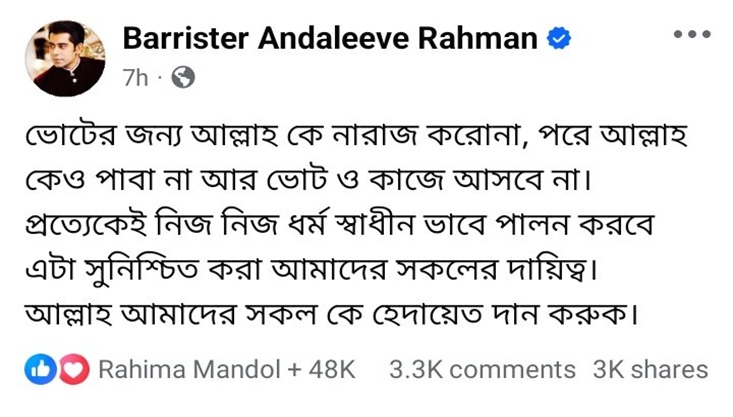733x417 pixels.
Task: Show the 3K shares list
Action: tap(650, 370)
